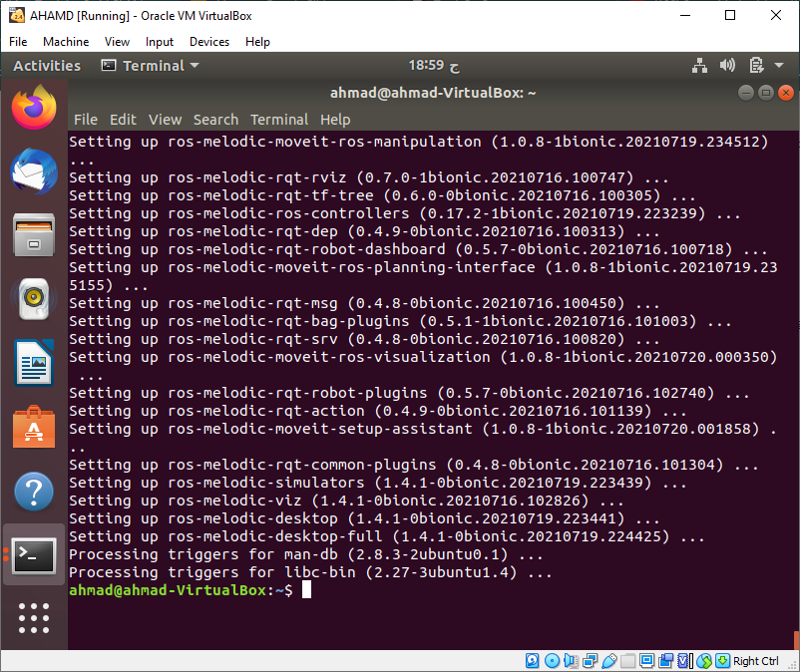Close the terminal with orange X button
The image size is (800, 672).
tap(786, 93)
